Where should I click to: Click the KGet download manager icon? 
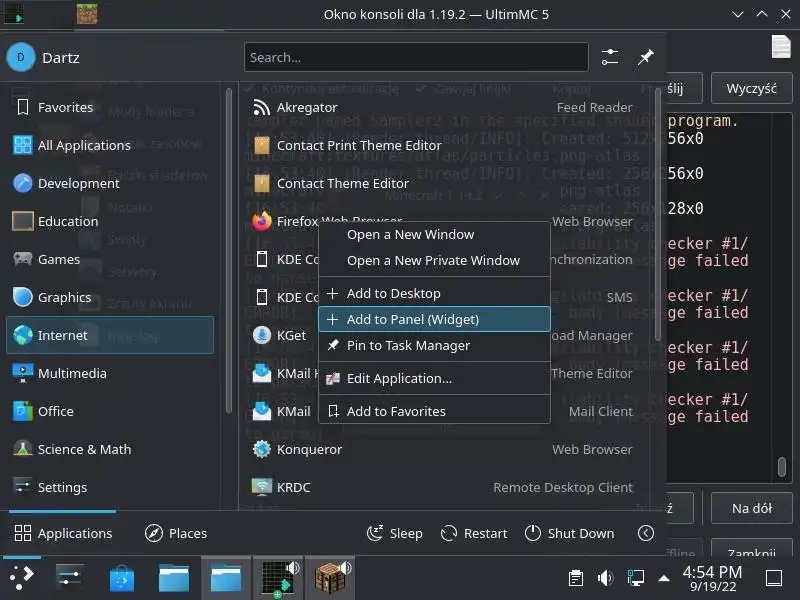[262, 335]
